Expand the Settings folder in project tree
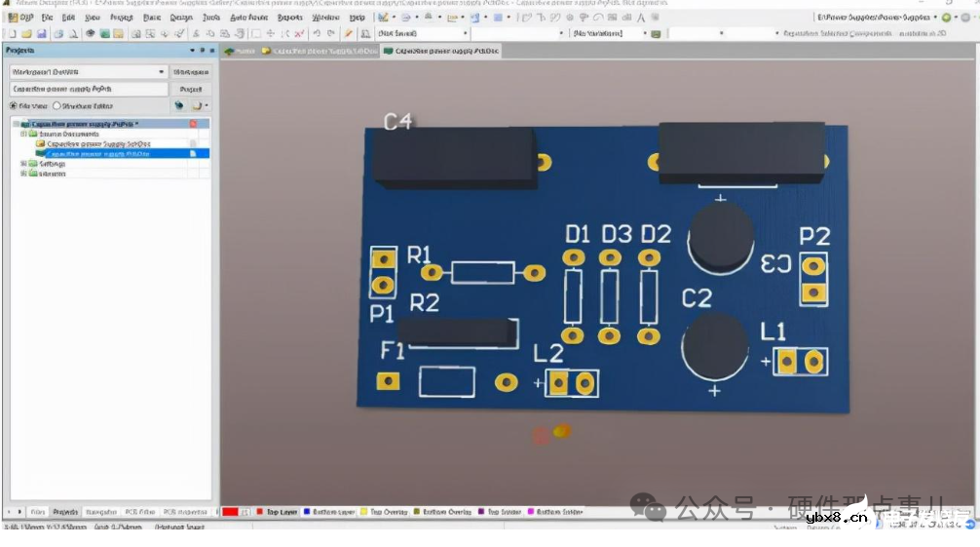The image size is (980, 547). pos(23,164)
